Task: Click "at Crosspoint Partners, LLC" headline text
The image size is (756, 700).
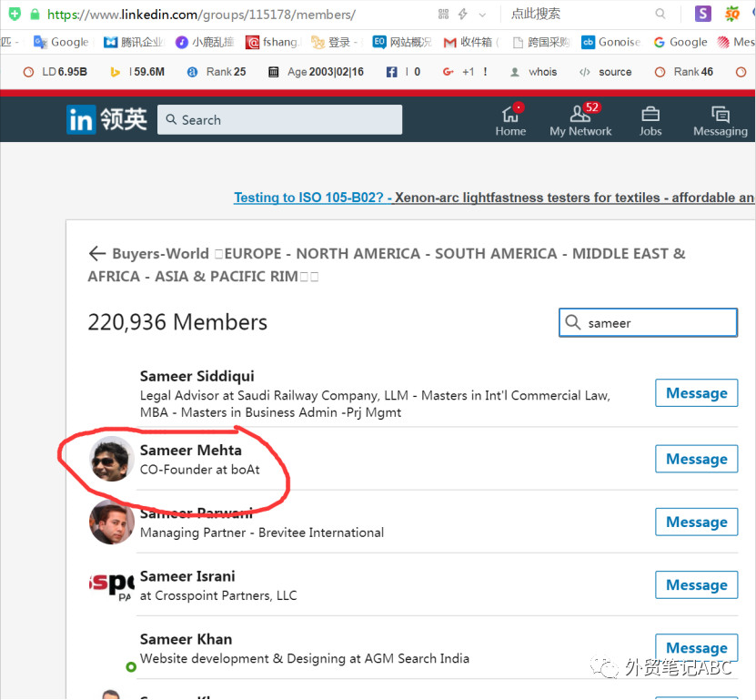Action: pos(218,595)
